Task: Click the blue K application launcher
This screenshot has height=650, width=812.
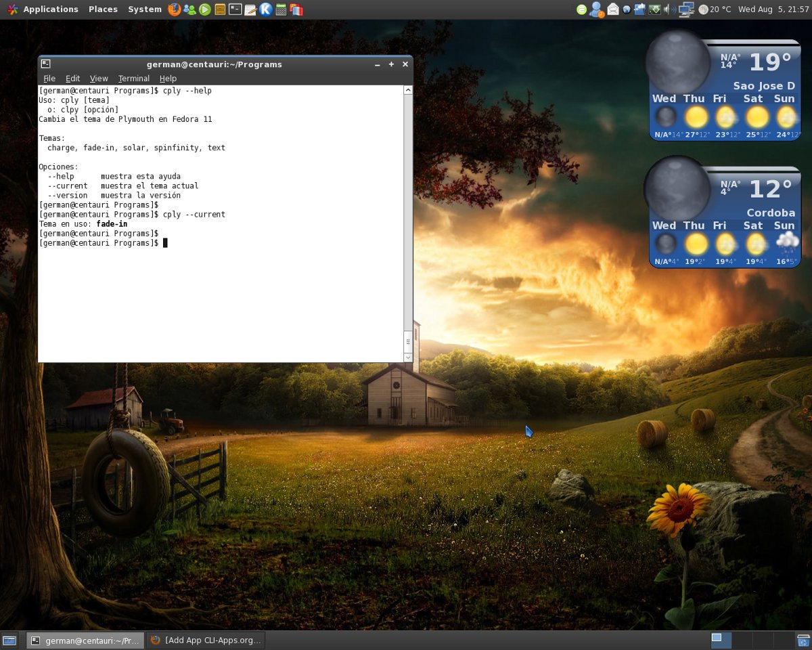Action: click(x=266, y=9)
